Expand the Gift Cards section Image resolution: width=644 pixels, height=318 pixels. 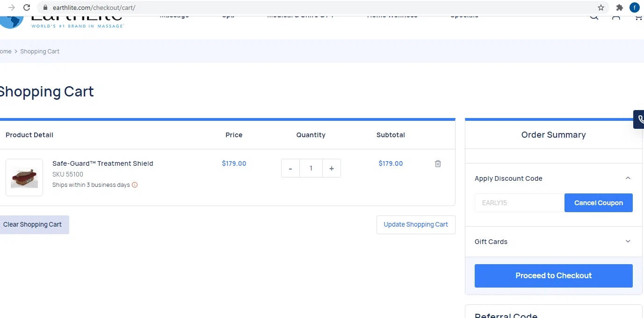(x=628, y=241)
